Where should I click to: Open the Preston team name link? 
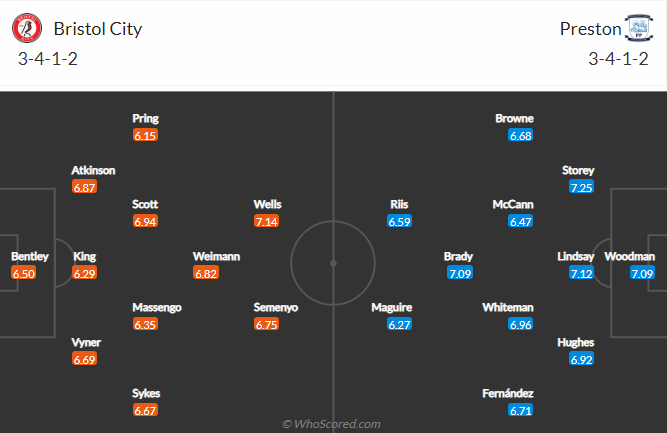coord(590,29)
